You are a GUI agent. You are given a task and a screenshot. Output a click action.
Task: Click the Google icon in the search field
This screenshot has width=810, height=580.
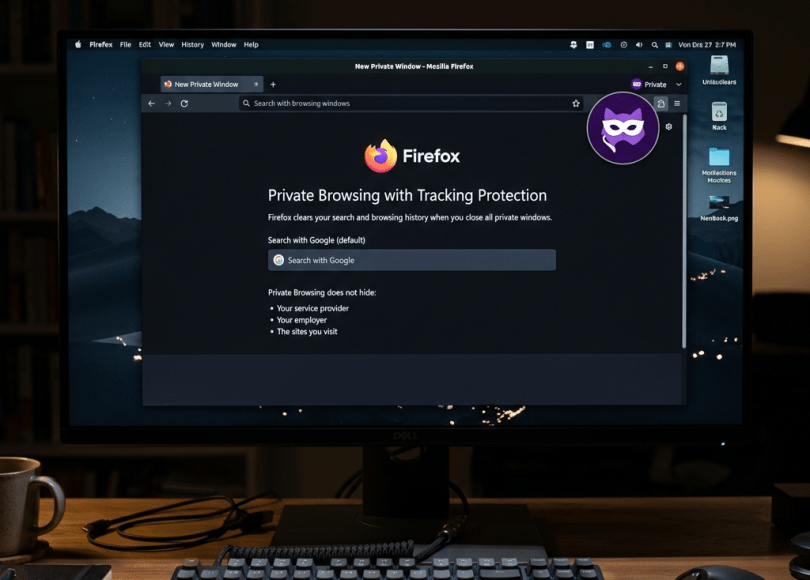278,260
